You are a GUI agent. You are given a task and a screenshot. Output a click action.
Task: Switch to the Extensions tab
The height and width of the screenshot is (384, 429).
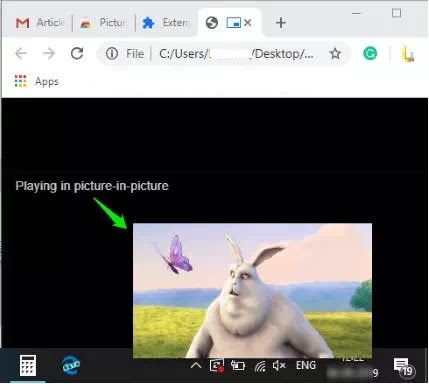pos(167,23)
